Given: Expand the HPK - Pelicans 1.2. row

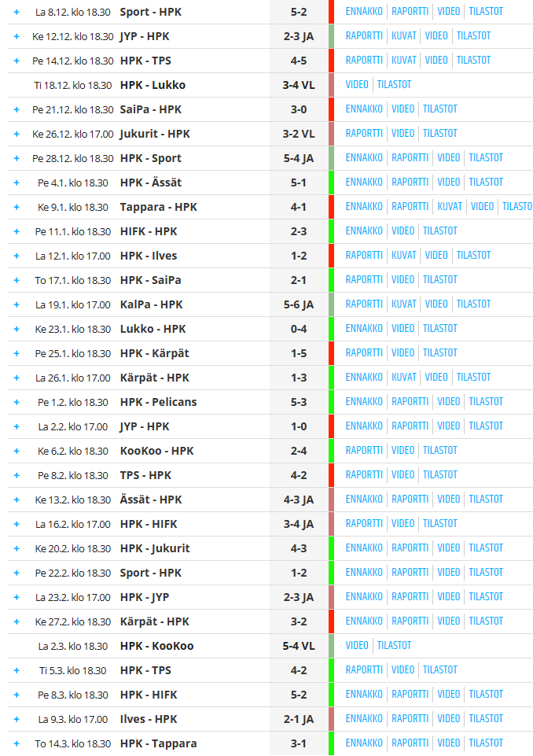Looking at the screenshot, I should (17, 402).
